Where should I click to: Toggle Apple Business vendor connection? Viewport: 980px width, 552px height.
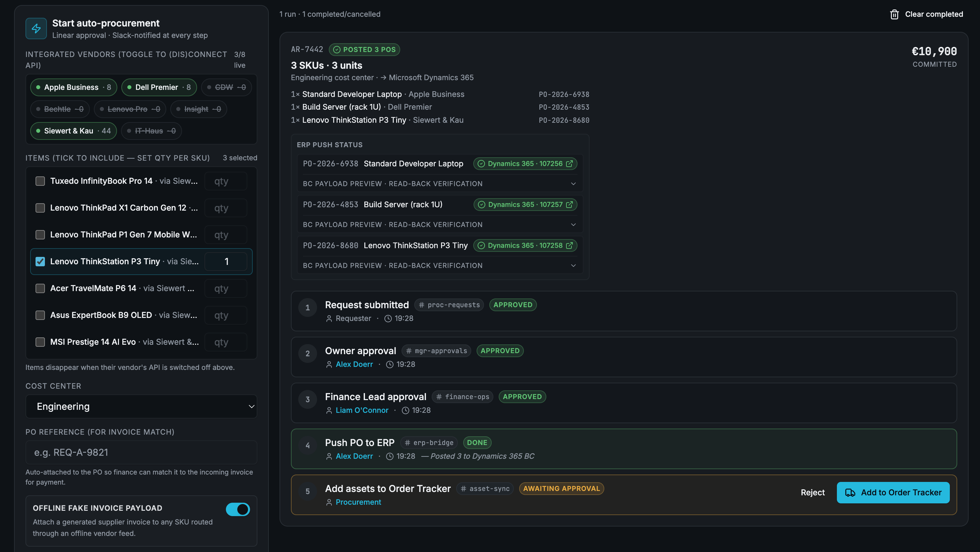click(x=74, y=88)
